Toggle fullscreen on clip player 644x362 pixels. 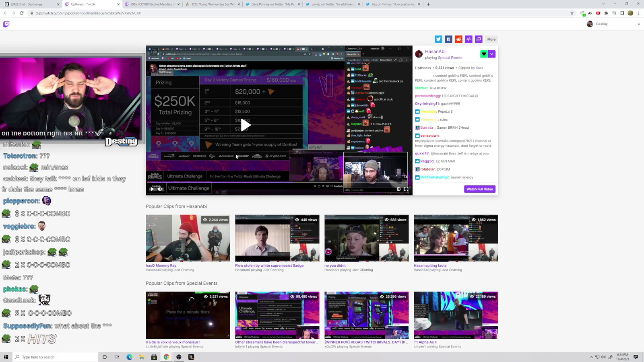click(x=406, y=189)
